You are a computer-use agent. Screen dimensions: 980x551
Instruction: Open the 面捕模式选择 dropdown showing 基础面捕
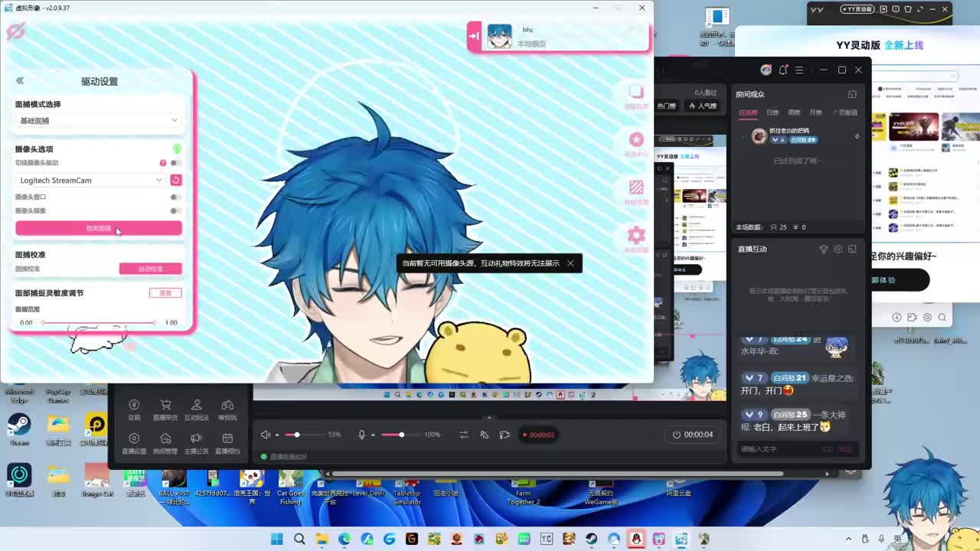pos(98,121)
